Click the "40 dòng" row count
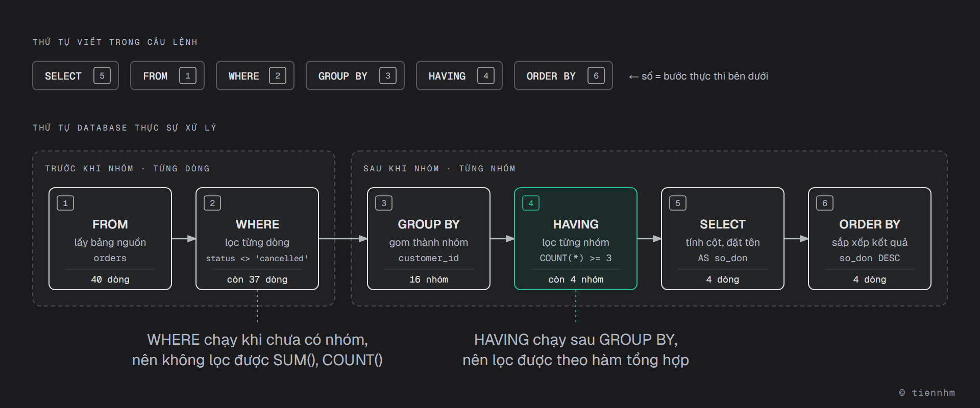The height and width of the screenshot is (408, 980). point(110,279)
